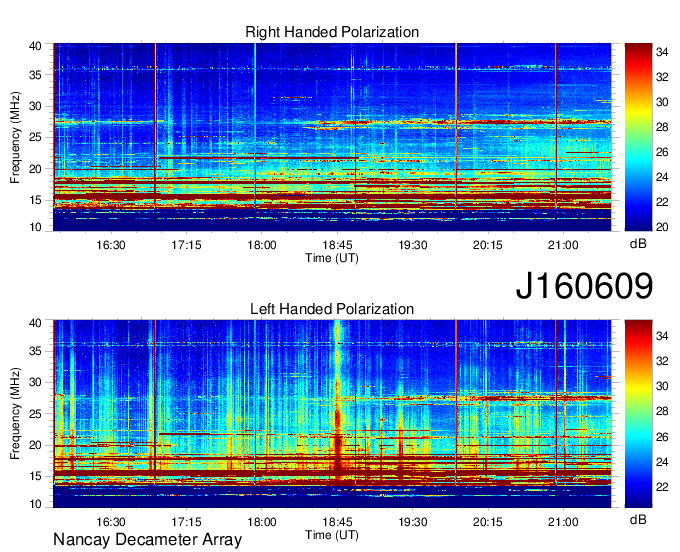Click the 34 dB tick on Right Handed color bar
Image resolution: width=680 pixels, height=552 pixels.
pos(662,52)
